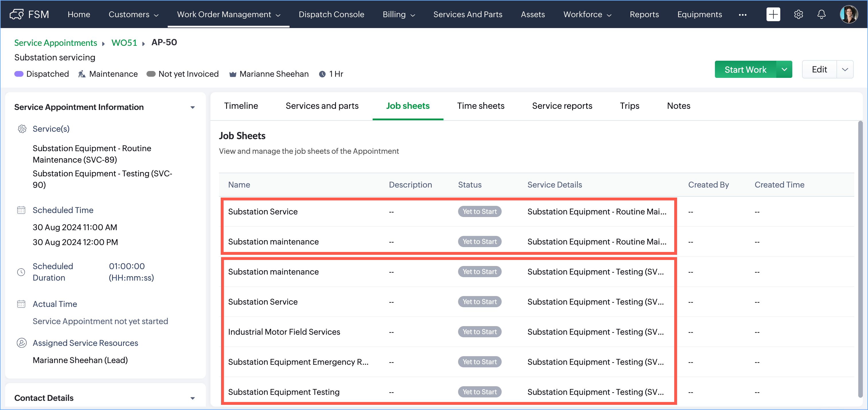Expand the Contact Details section
This screenshot has height=410, width=868.
(x=192, y=398)
